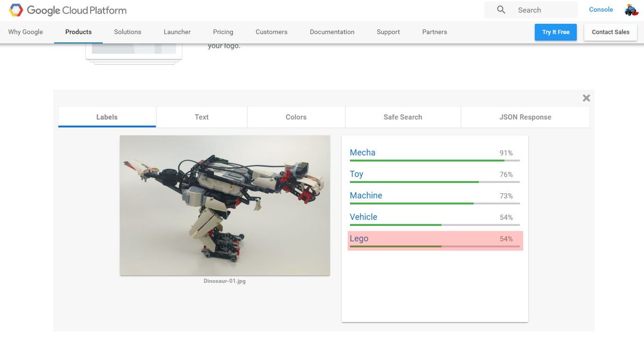Click the highlighted Lego label
This screenshot has width=644, height=351.
point(359,238)
